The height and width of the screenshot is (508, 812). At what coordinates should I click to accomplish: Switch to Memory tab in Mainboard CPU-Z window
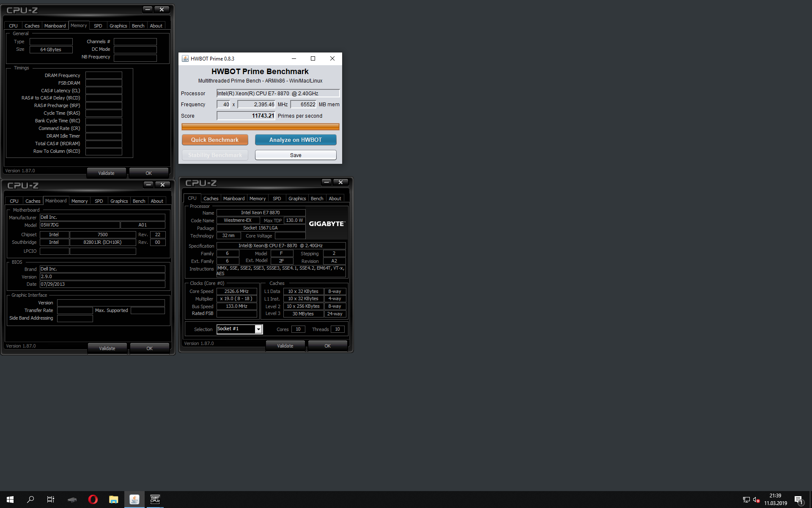(x=80, y=201)
